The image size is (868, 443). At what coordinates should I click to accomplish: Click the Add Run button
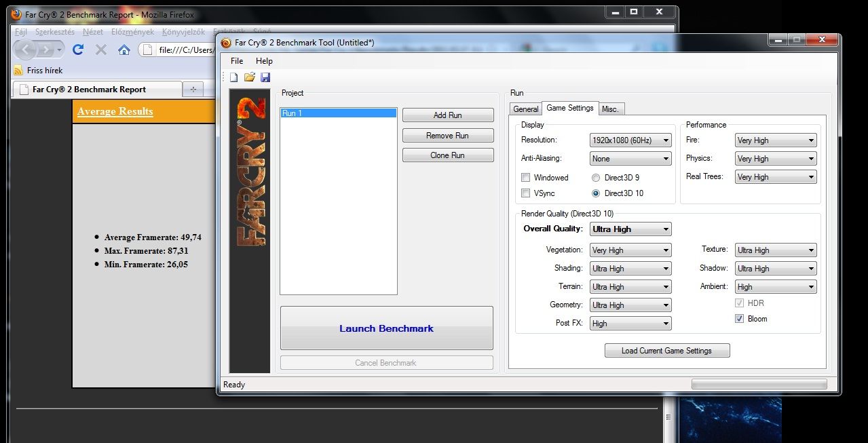click(448, 115)
